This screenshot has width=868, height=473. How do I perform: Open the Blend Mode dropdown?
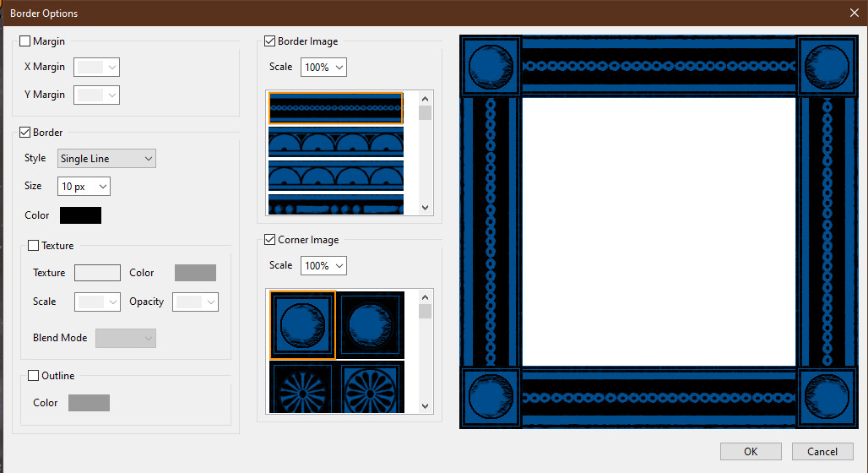tap(126, 338)
